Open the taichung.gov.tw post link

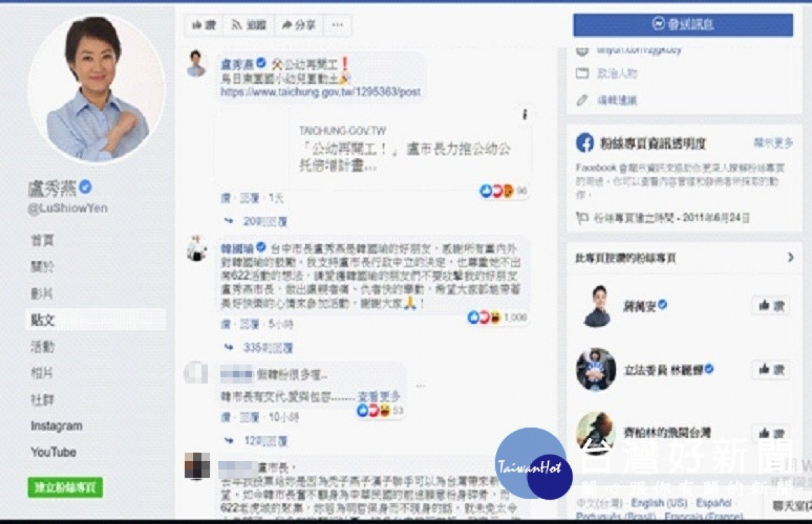click(x=320, y=91)
